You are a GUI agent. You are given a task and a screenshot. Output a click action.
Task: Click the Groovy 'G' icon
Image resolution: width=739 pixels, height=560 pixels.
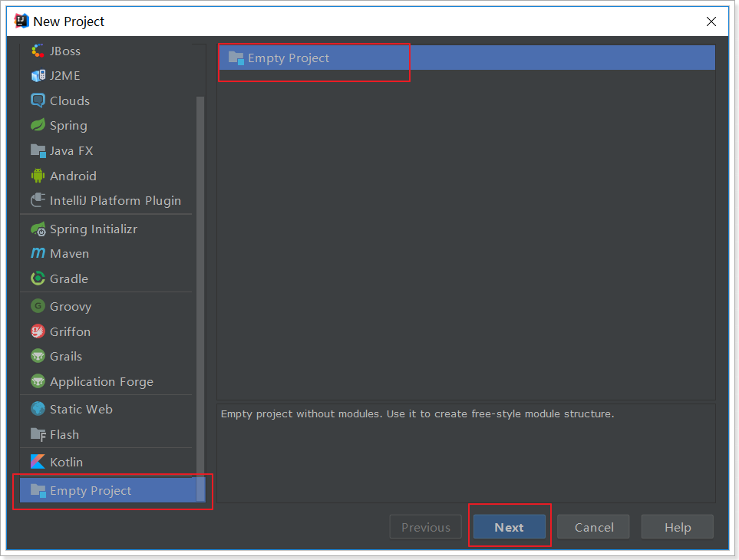38,306
